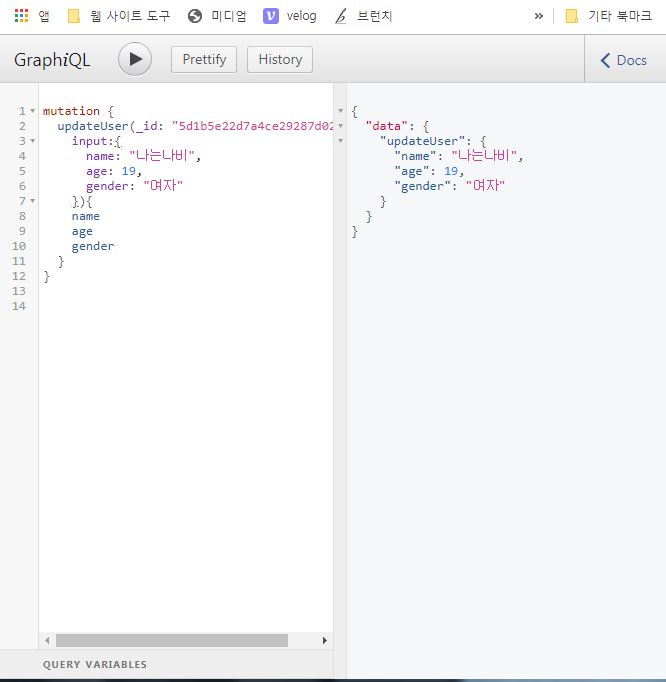Screen dimensions: 666x682
Task: Click the 'name' field on line 8
Action: point(86,216)
